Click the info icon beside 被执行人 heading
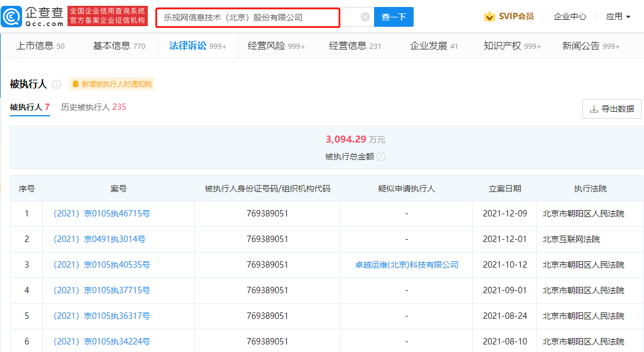 tap(56, 84)
